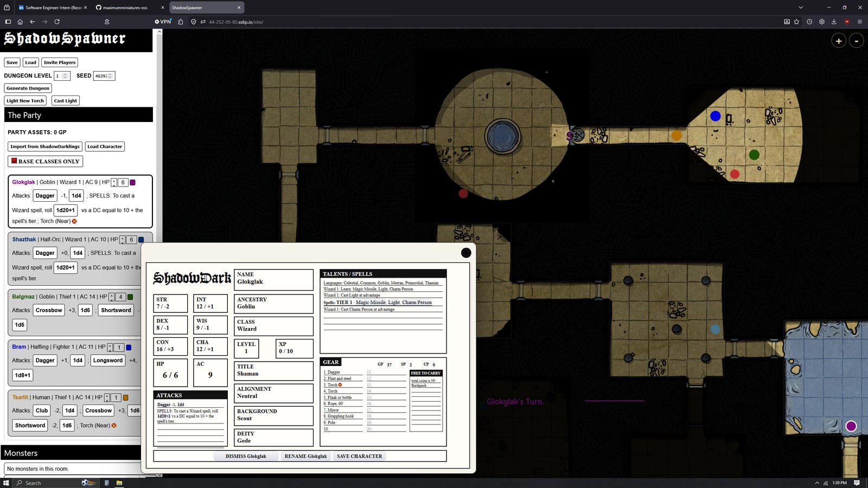Adjust Tsarlit's HP stepper
This screenshot has width=868, height=488.
[x=107, y=397]
